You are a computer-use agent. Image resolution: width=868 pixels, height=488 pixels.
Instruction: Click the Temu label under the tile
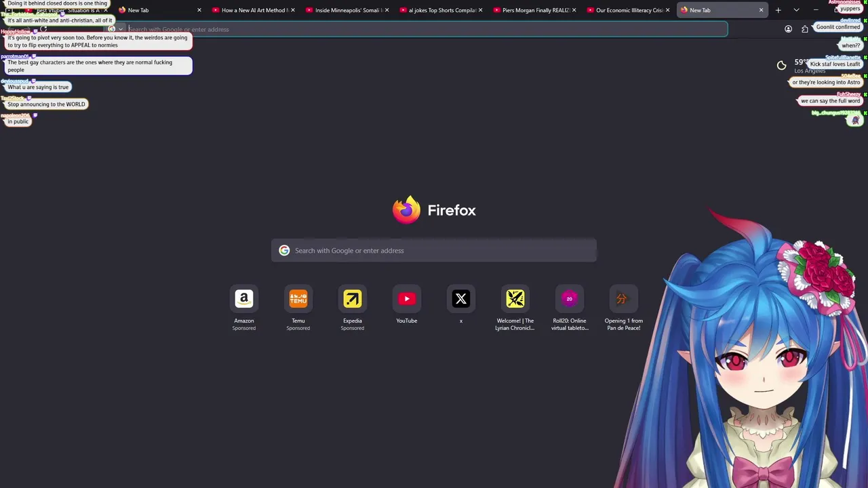(x=298, y=321)
